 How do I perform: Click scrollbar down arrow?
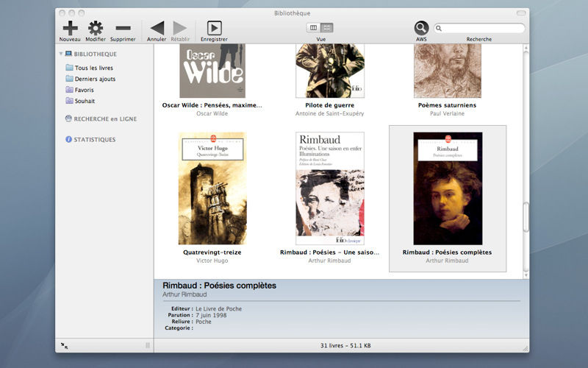click(x=526, y=275)
